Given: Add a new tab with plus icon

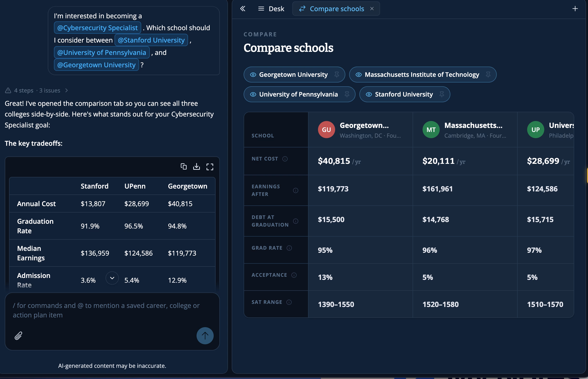Looking at the screenshot, I should [575, 9].
